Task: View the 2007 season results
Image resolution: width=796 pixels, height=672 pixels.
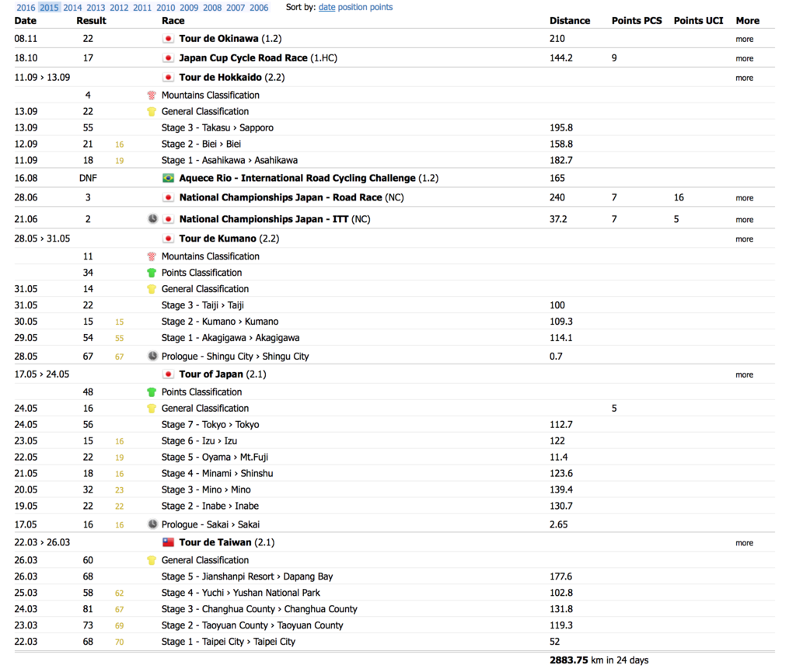Action: click(236, 8)
